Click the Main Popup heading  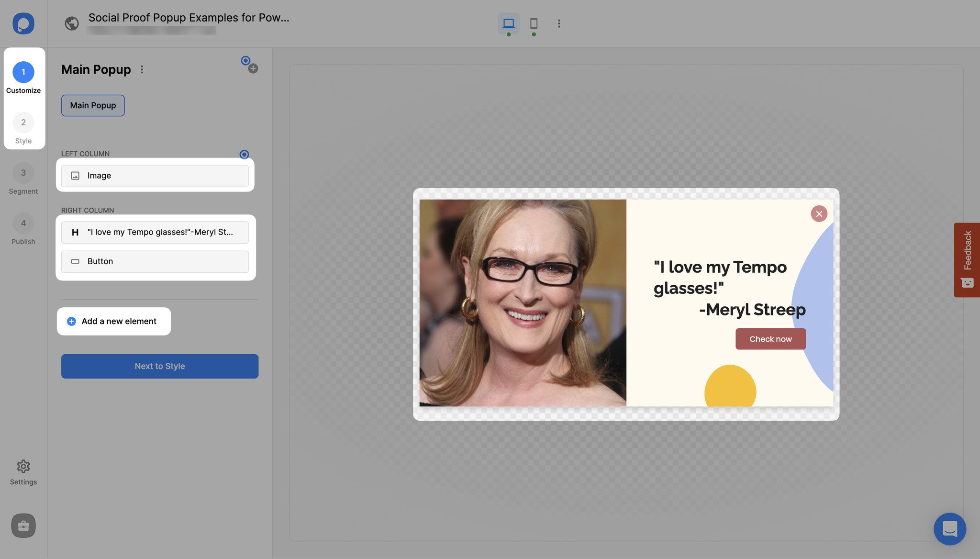[96, 70]
